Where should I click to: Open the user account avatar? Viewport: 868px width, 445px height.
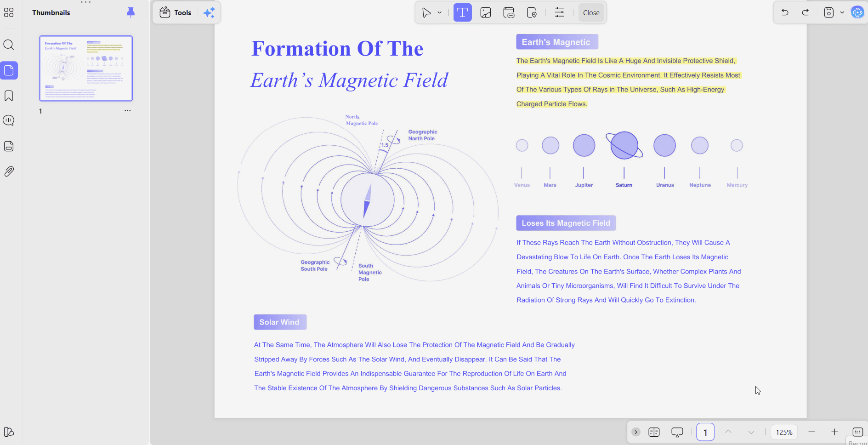[x=857, y=12]
